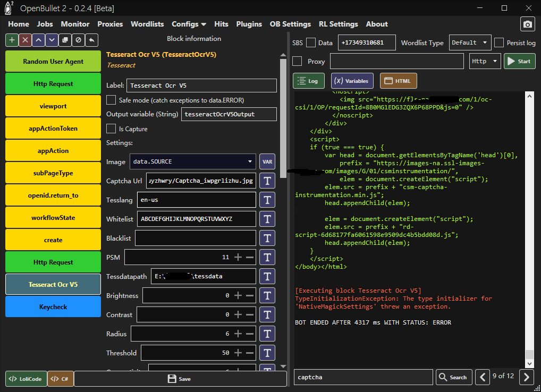Toggle text mode icon for Blacklist

(x=267, y=238)
